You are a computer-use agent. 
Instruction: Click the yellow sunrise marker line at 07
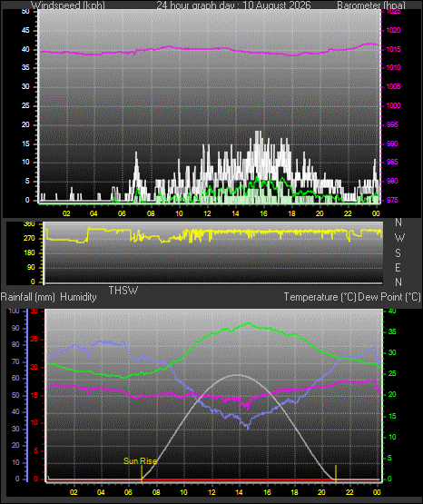142,474
